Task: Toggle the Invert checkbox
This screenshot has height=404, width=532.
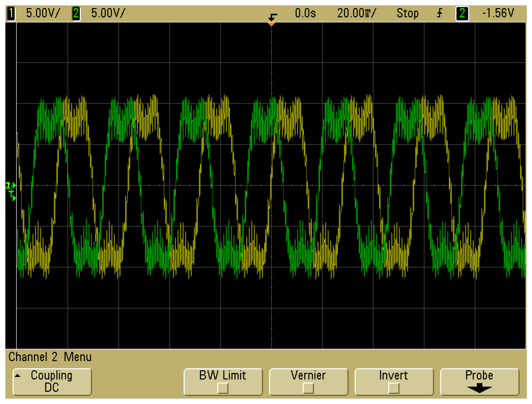Action: (x=394, y=388)
